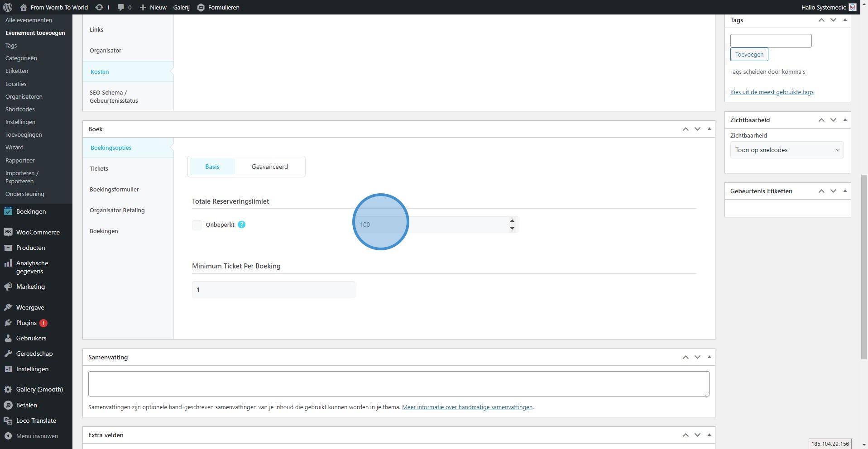
Task: Open the Zichtbaarheid dropdown
Action: (x=786, y=150)
